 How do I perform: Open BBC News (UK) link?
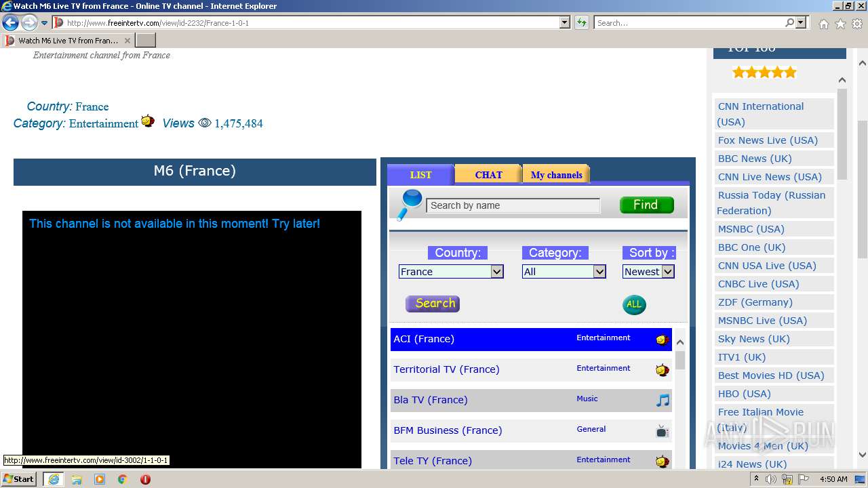[x=755, y=159]
